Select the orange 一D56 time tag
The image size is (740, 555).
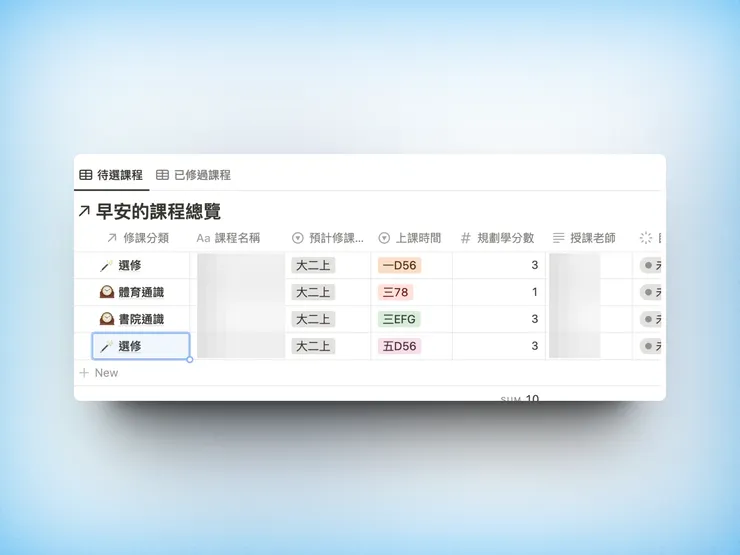[x=399, y=265]
